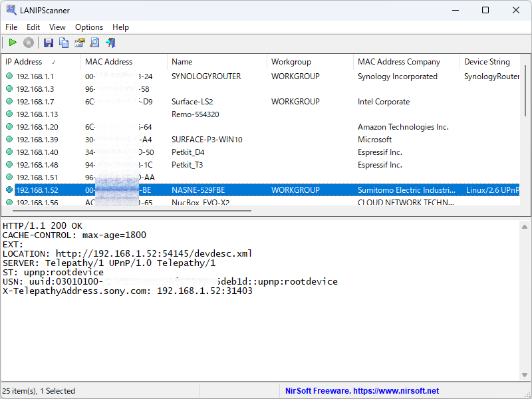Open the File menu
The width and height of the screenshot is (532, 399).
pos(11,27)
